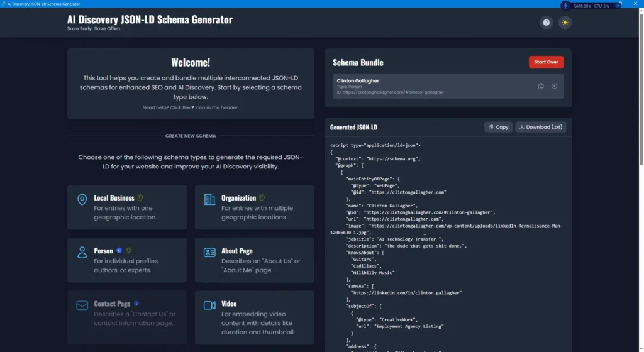Remove the Clinton Gallagher schema entry

coord(554,86)
